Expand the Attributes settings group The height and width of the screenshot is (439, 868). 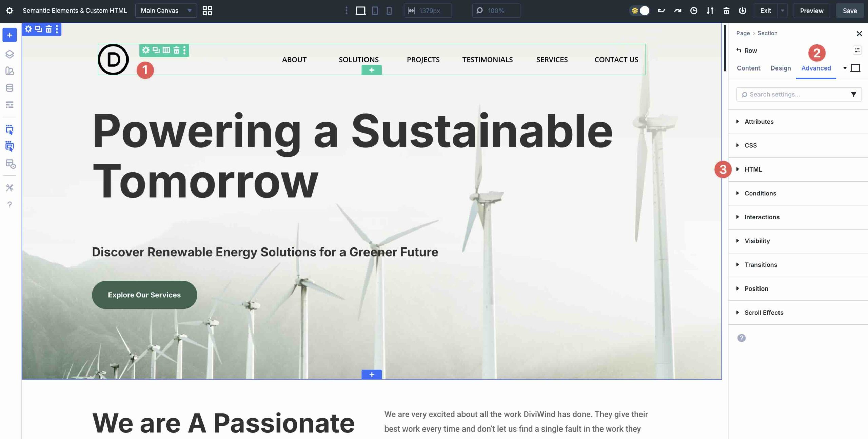click(759, 122)
